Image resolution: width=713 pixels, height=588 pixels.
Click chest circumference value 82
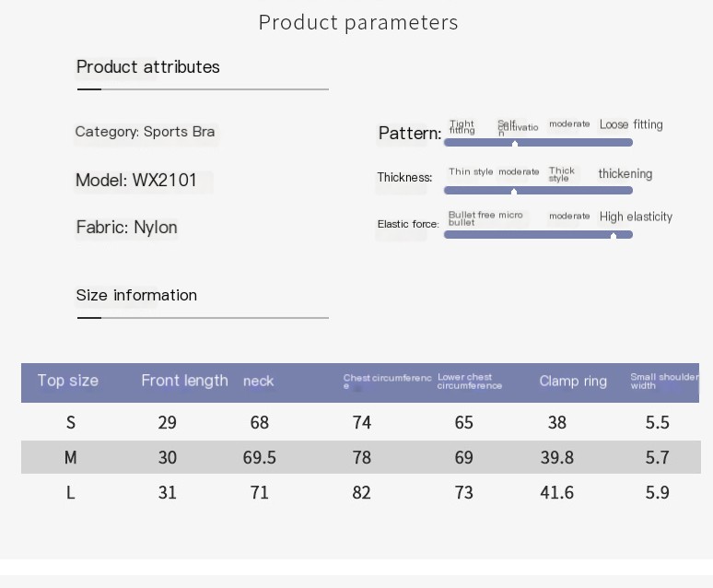pos(361,492)
